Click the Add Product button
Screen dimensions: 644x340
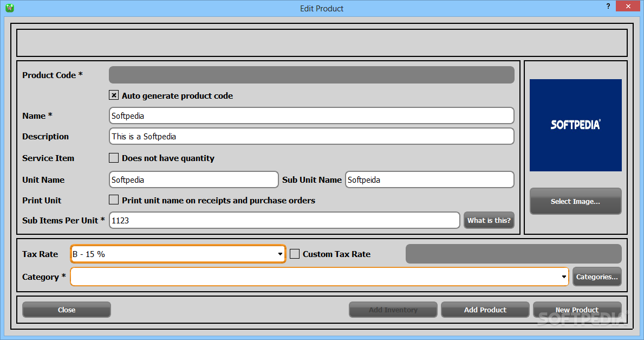coord(485,310)
